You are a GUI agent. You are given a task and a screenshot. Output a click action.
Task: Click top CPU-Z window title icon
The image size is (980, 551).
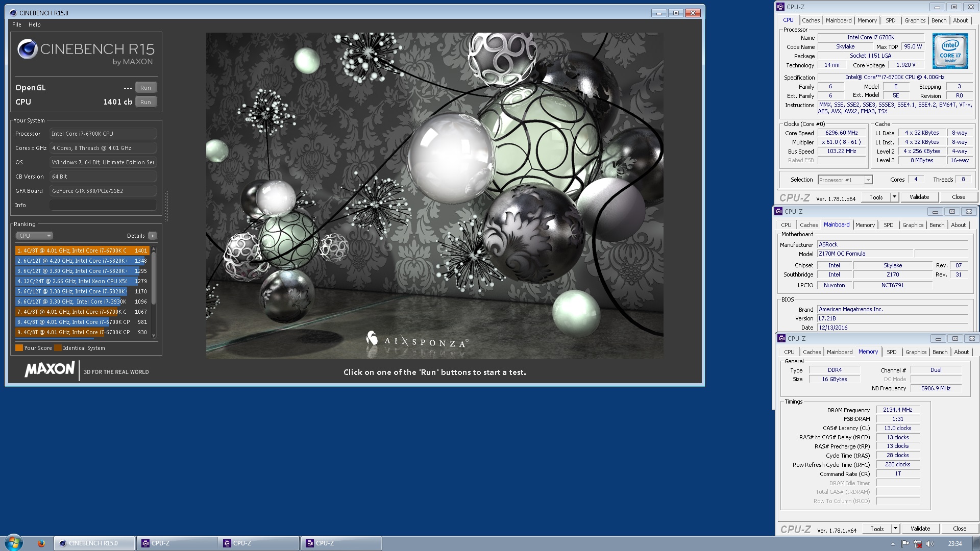click(780, 7)
